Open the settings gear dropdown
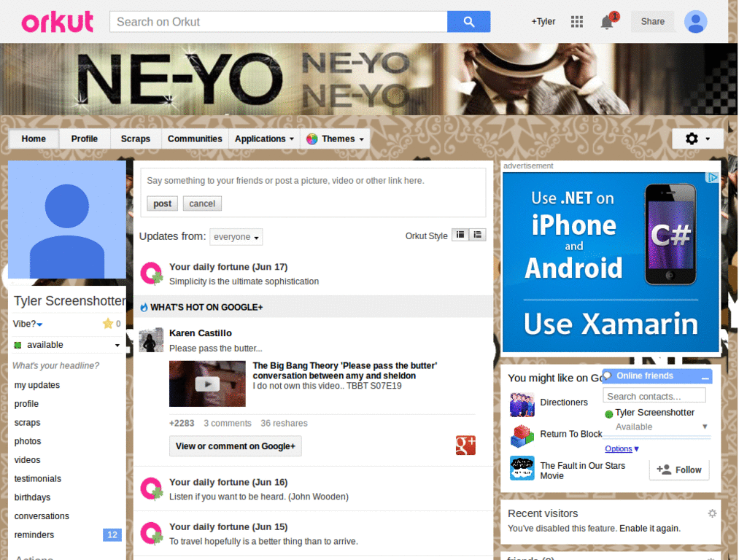 (697, 139)
